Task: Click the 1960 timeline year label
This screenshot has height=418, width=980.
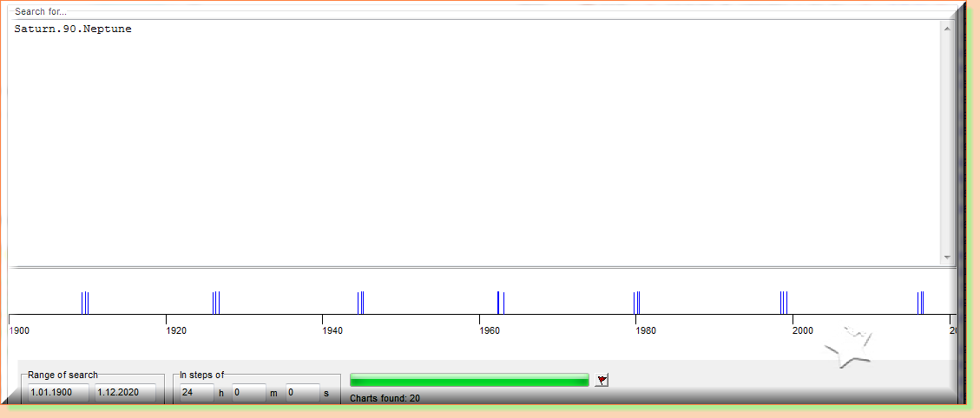Action: (x=490, y=330)
